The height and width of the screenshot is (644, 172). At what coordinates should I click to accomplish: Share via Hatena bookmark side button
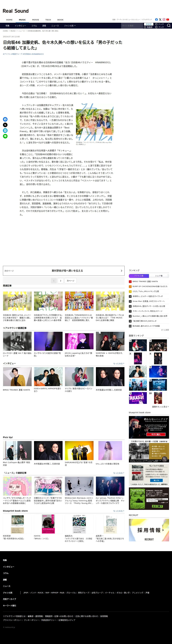pos(5,131)
